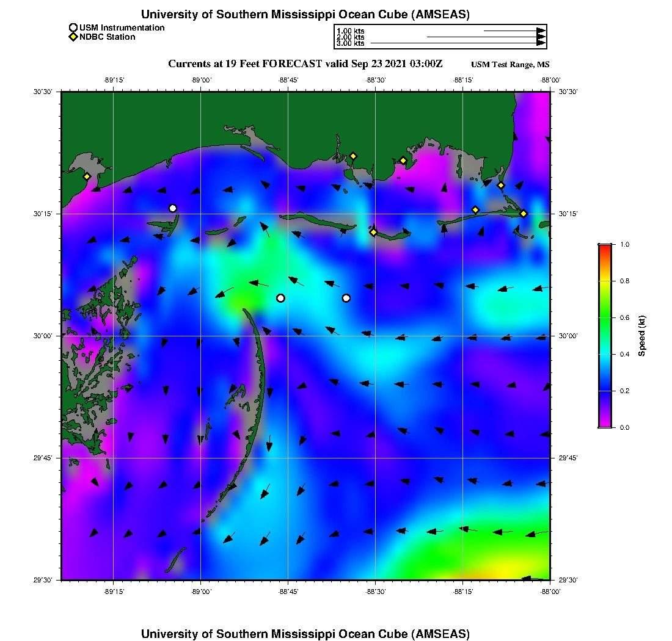
Task: Click the 1.00 kts arrow head in scale box
Action: tap(541, 31)
